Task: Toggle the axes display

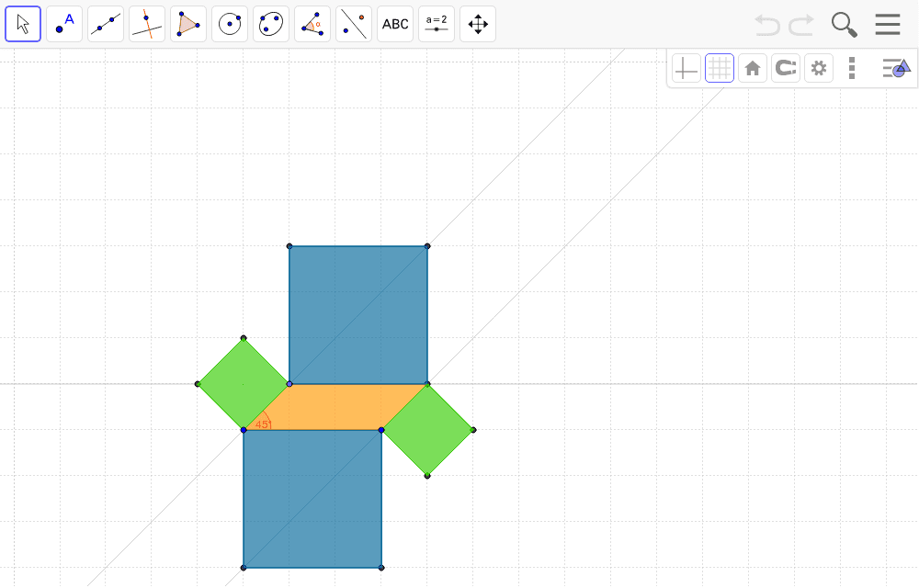Action: (x=686, y=69)
